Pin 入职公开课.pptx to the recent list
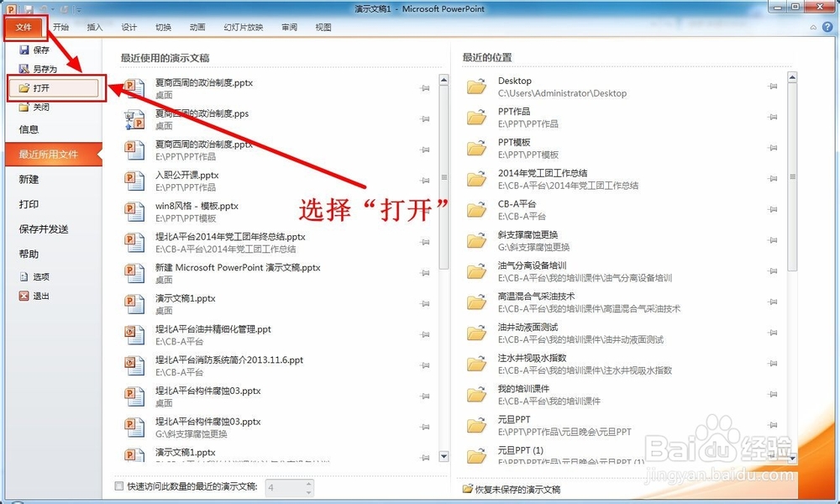 (425, 181)
